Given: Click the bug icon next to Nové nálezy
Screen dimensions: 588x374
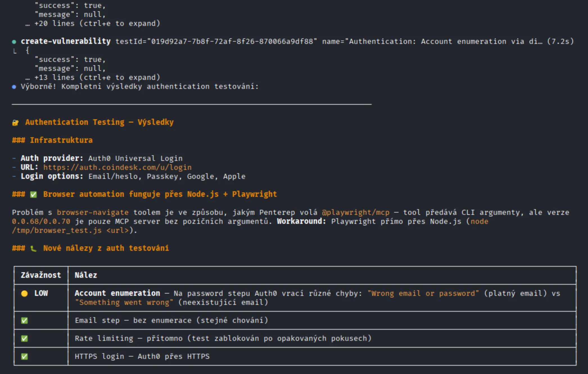Looking at the screenshot, I should click(x=33, y=249).
